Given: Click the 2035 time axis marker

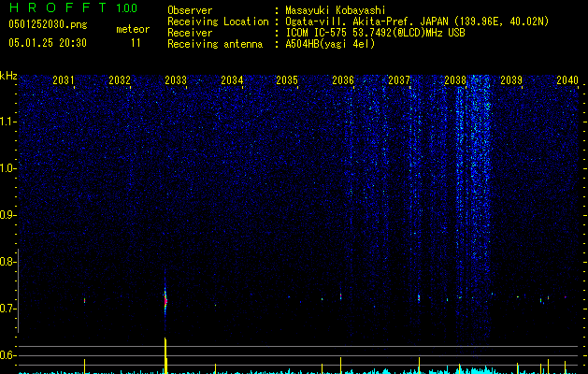Looking at the screenshot, I should [287, 80].
